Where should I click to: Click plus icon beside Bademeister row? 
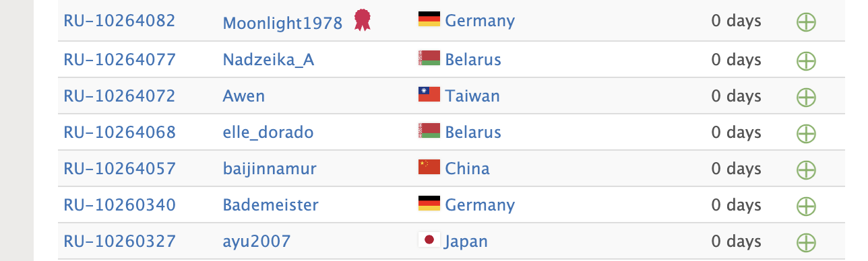(806, 206)
